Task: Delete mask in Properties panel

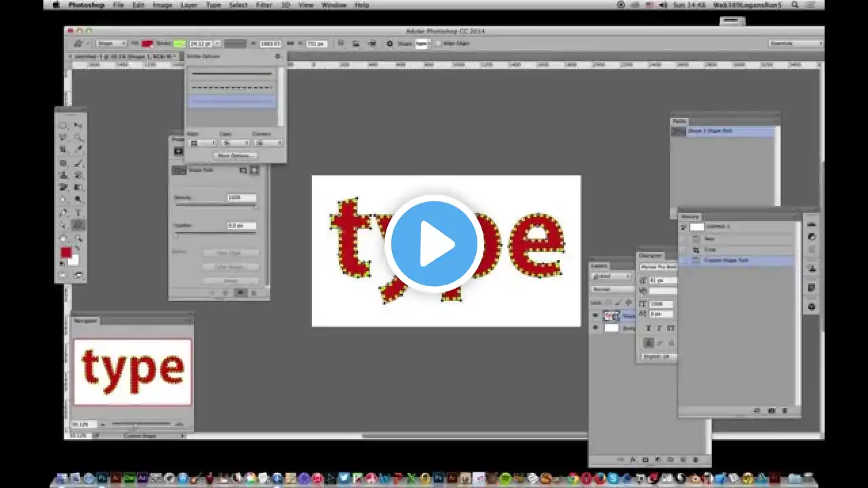Action: coord(254,293)
